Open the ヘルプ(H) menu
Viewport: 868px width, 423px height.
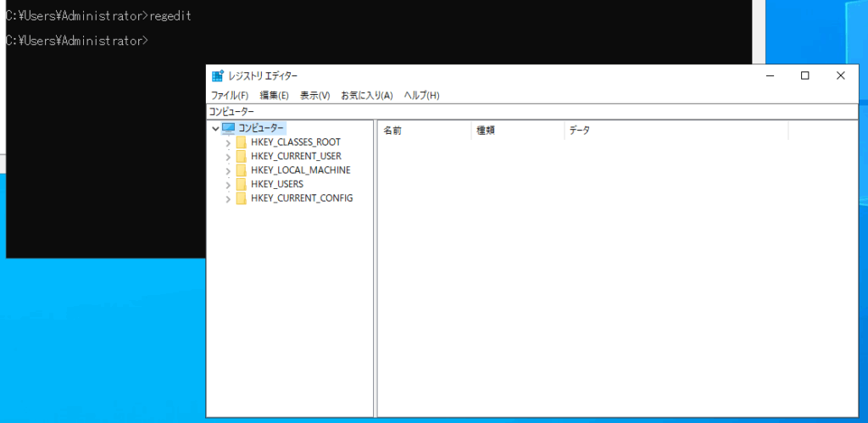click(421, 95)
